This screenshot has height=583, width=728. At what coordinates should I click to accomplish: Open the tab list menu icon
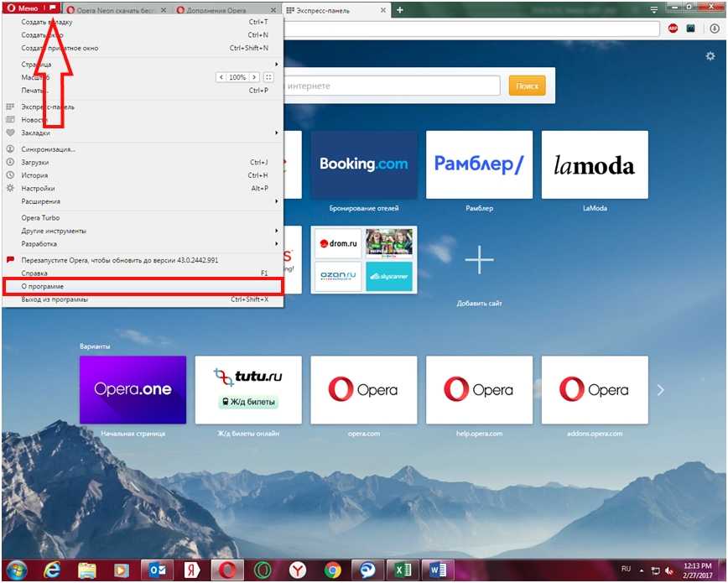[x=653, y=9]
